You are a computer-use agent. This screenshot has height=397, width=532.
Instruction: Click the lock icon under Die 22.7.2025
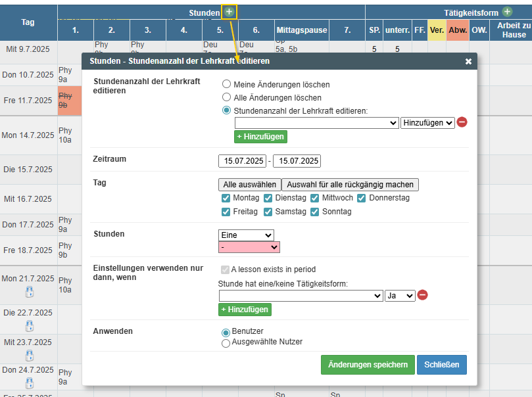30,326
